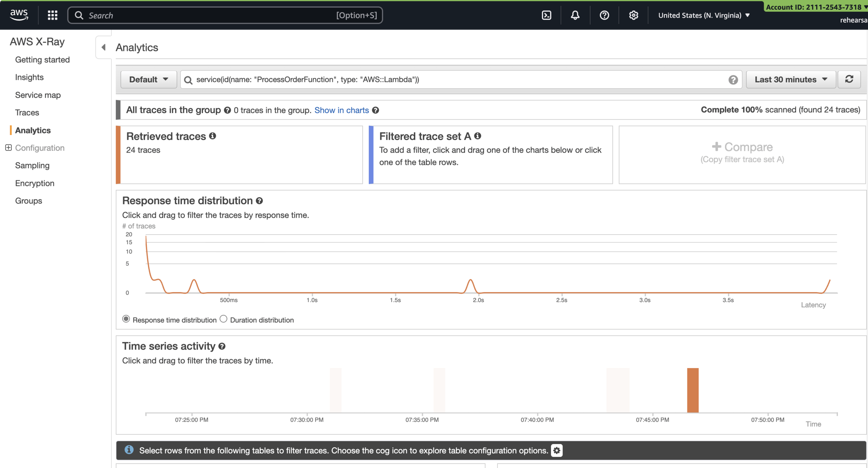Open the Default group dropdown
868x468 pixels.
tap(149, 79)
